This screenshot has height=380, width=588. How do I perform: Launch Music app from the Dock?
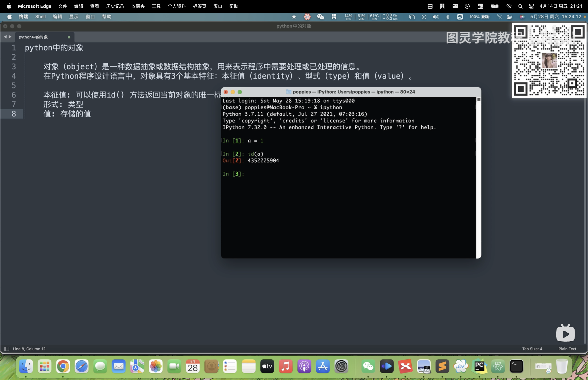285,366
